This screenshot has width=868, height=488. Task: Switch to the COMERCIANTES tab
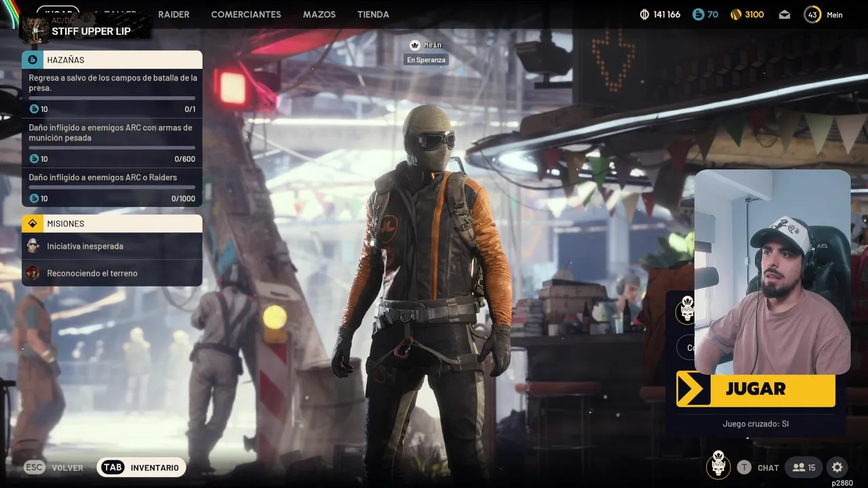coord(246,14)
